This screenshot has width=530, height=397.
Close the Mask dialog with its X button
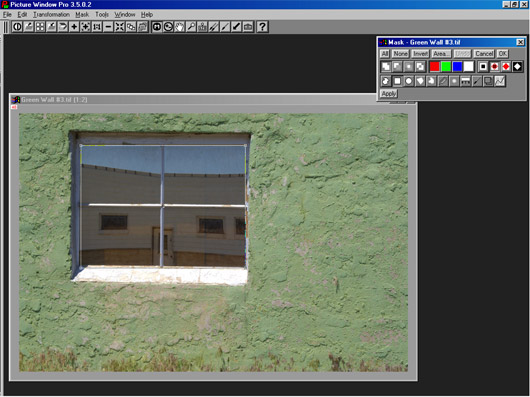point(520,42)
